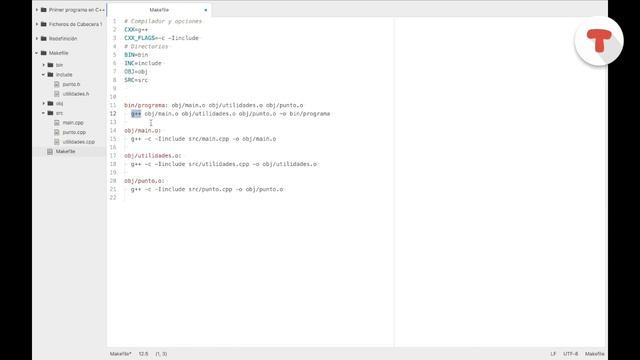Image resolution: width=640 pixels, height=360 pixels.
Task: Click the highlighted g++ on line 12
Action: pyautogui.click(x=136, y=114)
